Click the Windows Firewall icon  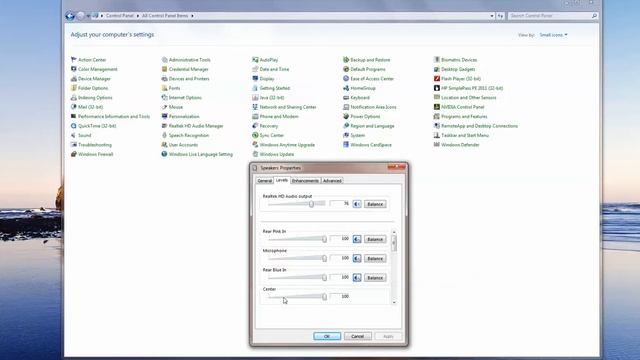coord(73,154)
